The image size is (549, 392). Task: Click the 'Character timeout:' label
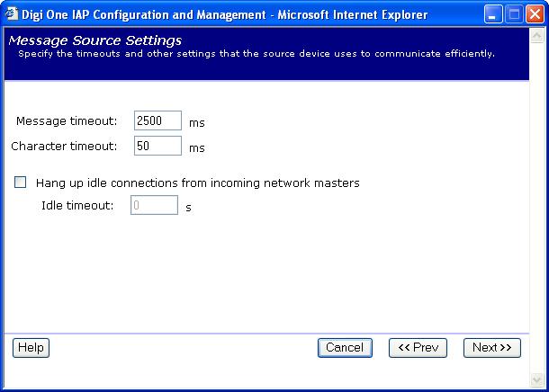pos(64,146)
